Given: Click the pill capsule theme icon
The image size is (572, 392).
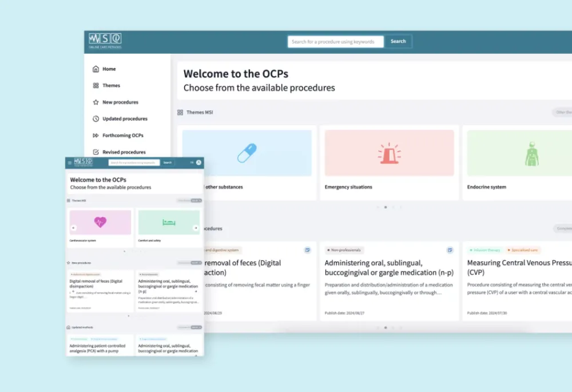Looking at the screenshot, I should [247, 153].
